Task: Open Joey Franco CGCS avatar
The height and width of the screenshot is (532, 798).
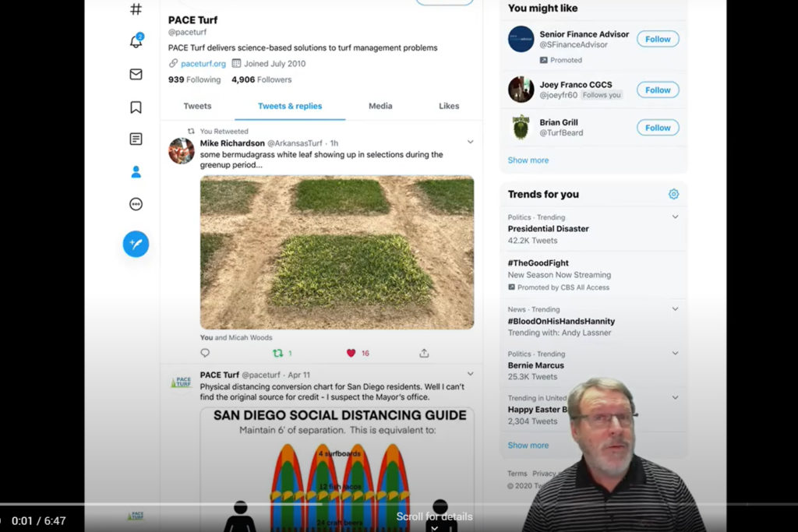Action: (521, 90)
